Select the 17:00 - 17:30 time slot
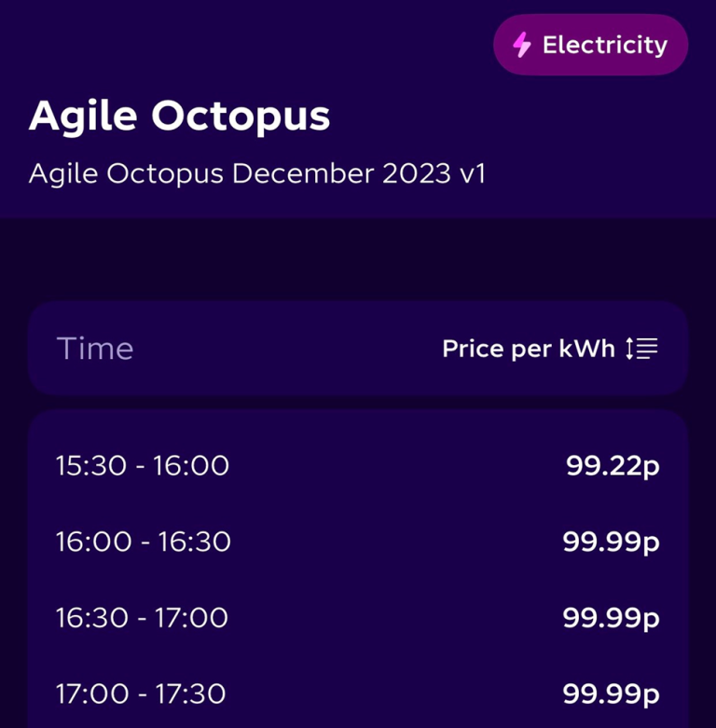This screenshot has width=716, height=728. coord(141,694)
